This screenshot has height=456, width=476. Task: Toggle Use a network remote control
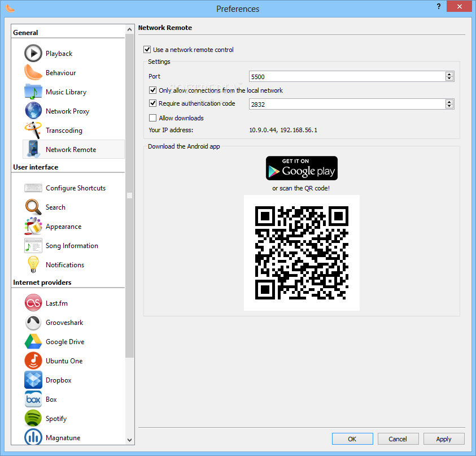(147, 49)
